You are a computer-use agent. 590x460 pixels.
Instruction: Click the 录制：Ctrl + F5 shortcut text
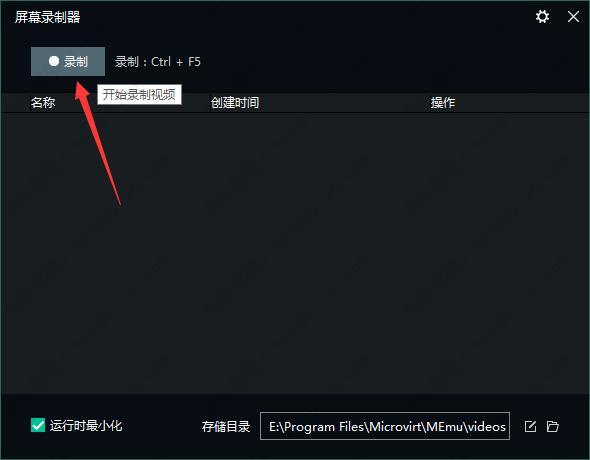[158, 62]
